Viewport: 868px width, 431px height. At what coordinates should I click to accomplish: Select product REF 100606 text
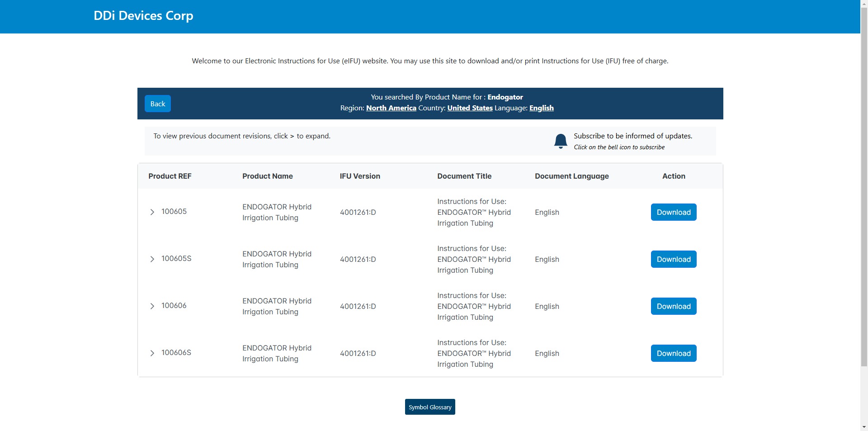point(174,306)
